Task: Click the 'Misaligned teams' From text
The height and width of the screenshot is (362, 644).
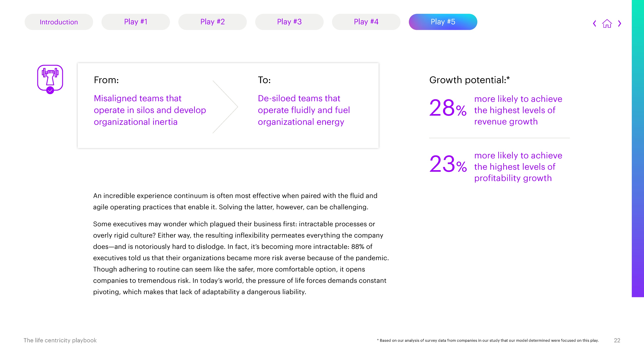Action: [150, 110]
